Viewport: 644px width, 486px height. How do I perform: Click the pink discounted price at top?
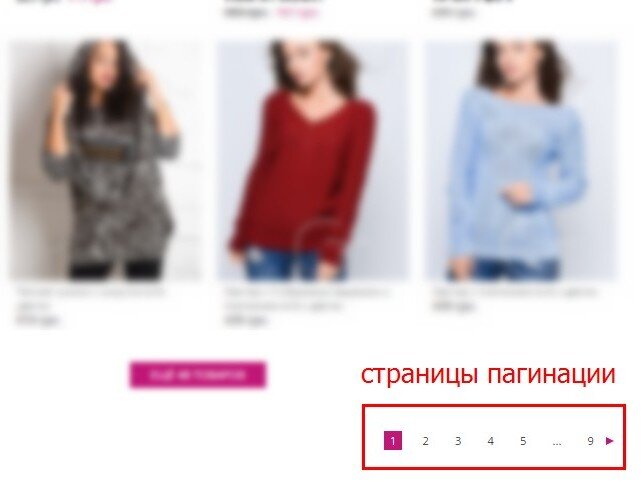click(297, 12)
